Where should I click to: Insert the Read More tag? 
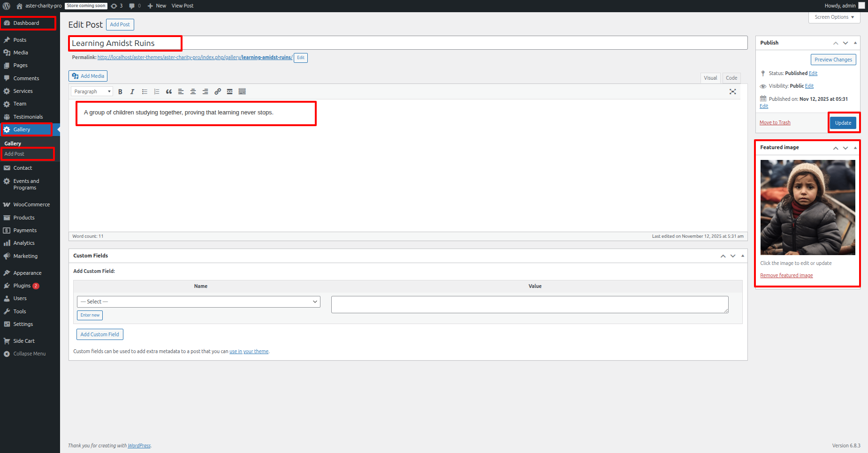point(230,92)
